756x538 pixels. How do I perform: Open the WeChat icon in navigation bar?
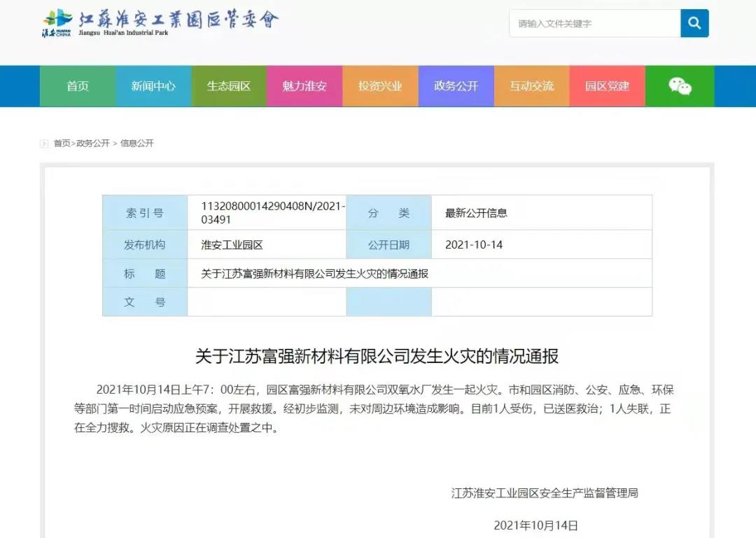[679, 86]
